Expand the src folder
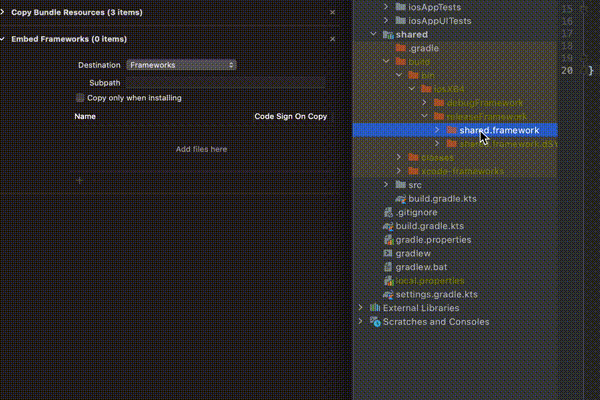Viewport: 600px width, 400px height. tap(388, 185)
